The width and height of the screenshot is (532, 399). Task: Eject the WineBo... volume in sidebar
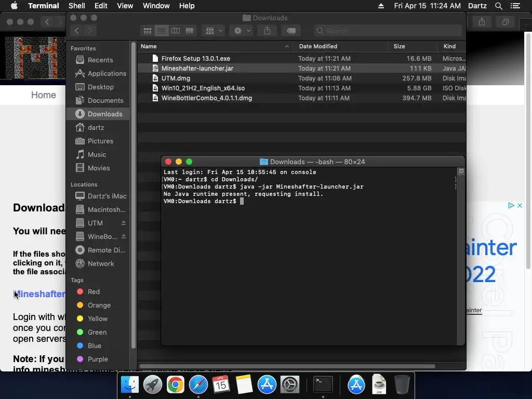coord(124,236)
